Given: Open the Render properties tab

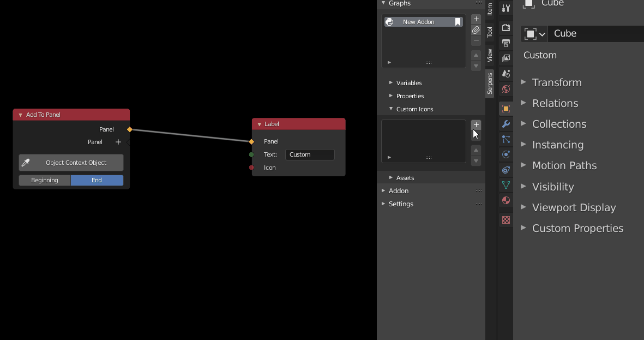Looking at the screenshot, I should tap(505, 26).
